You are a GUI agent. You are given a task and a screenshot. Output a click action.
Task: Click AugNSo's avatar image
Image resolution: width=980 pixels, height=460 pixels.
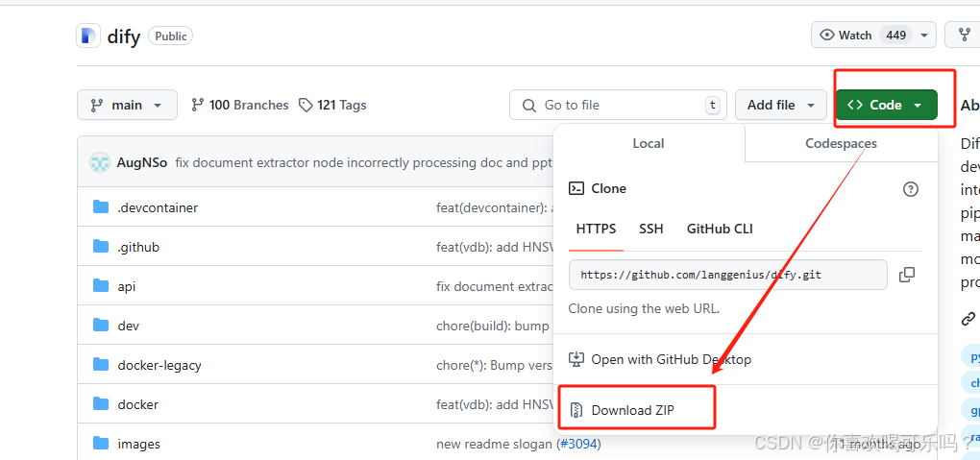(x=100, y=162)
